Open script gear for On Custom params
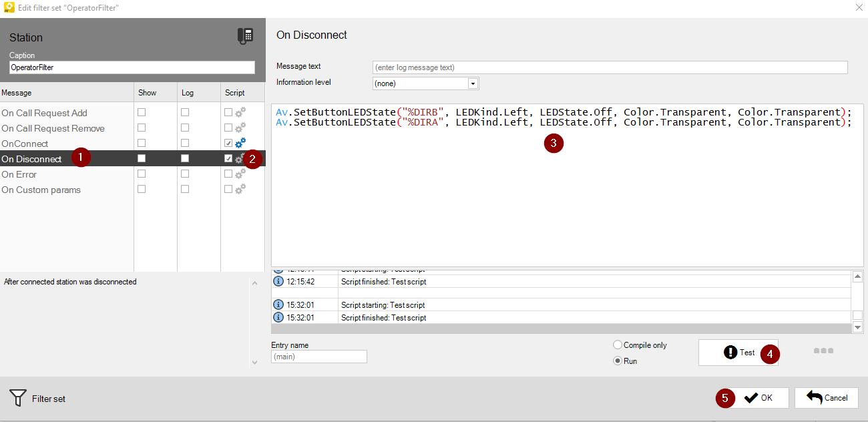The width and height of the screenshot is (868, 422). coord(240,190)
